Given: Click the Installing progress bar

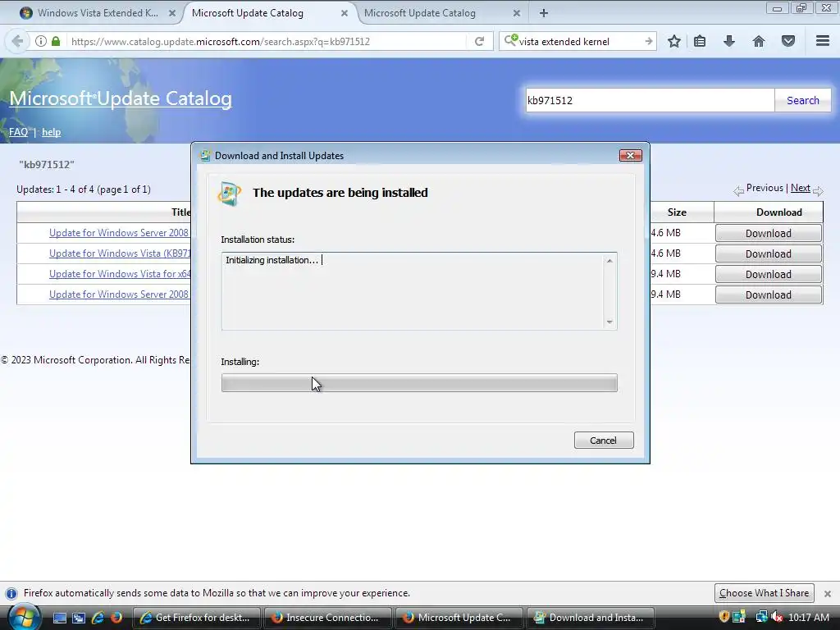Looking at the screenshot, I should click(x=419, y=383).
